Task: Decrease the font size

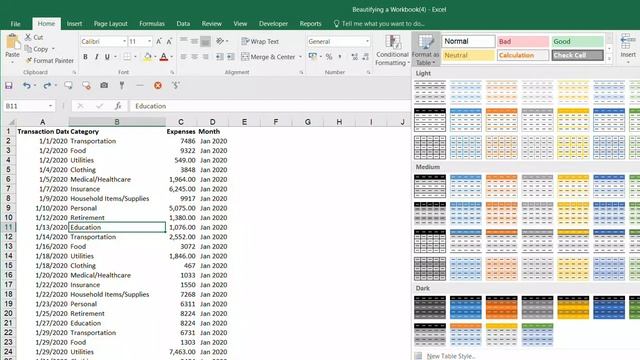Action: point(169,41)
